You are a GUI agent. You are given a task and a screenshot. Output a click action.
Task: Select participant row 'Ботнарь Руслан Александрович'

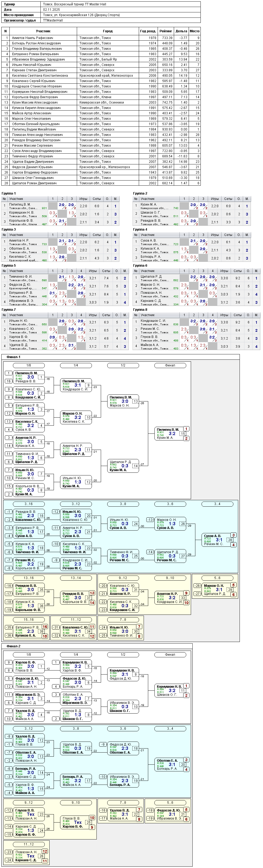[x=101, y=44]
